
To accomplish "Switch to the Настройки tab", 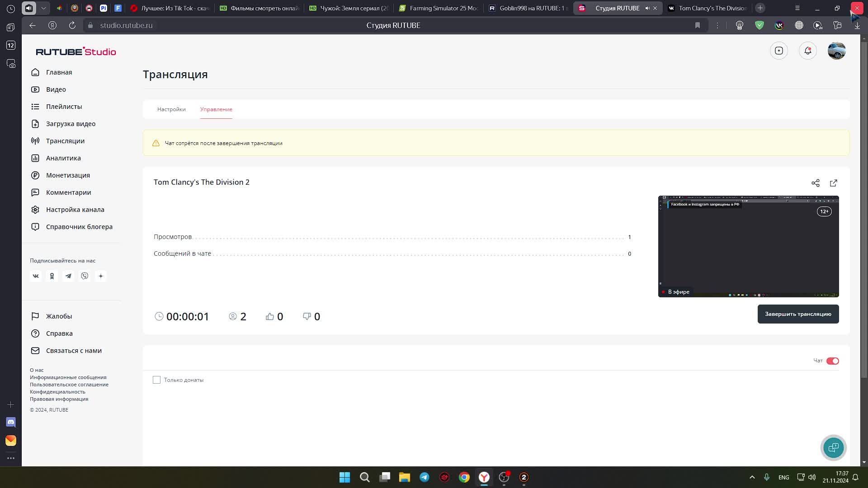I will [x=171, y=109].
